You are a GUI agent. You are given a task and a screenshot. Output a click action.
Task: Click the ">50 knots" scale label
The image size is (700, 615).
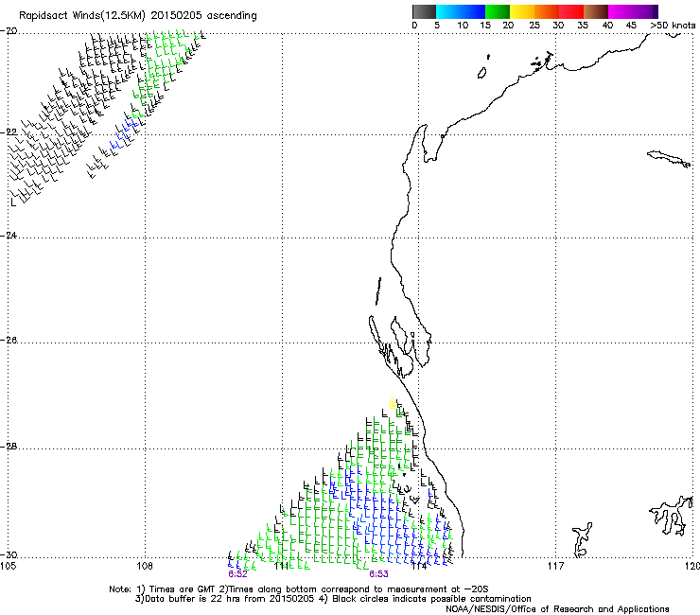[673, 26]
